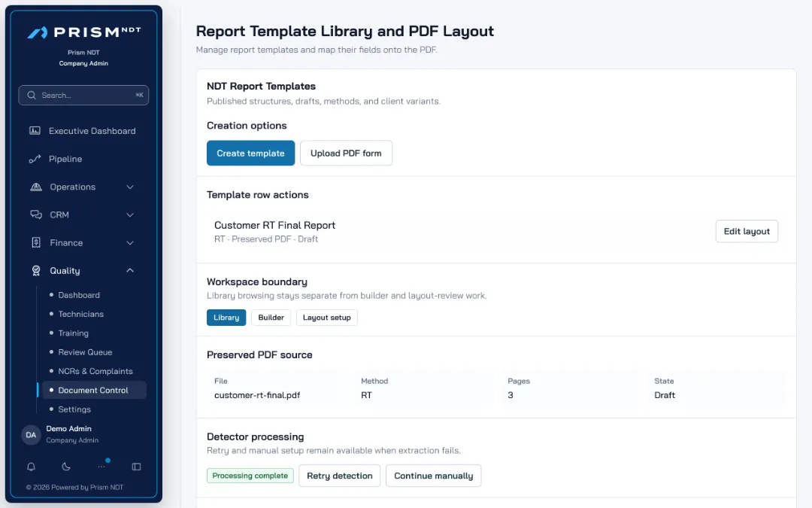Click the Report Template Library heading
812x508 pixels.
pyautogui.click(x=345, y=31)
